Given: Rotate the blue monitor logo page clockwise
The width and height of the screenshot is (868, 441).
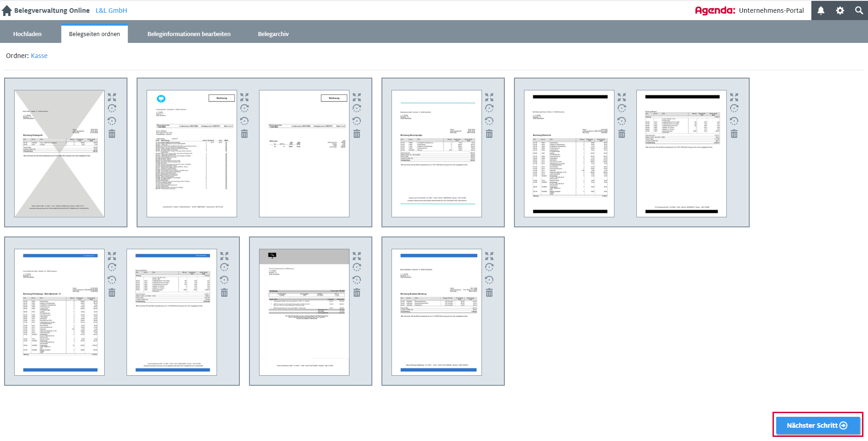Looking at the screenshot, I should point(244,109).
